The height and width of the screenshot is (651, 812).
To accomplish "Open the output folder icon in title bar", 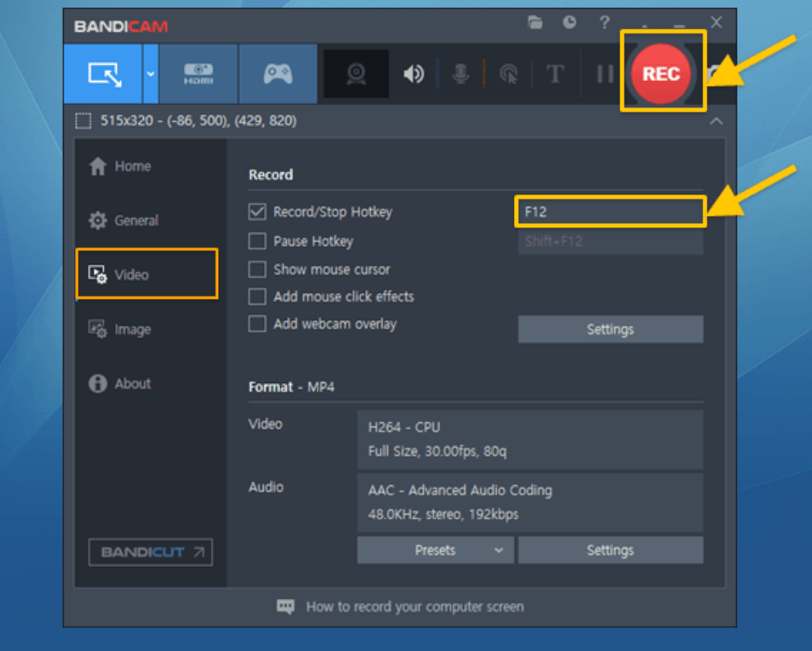I will click(x=535, y=22).
